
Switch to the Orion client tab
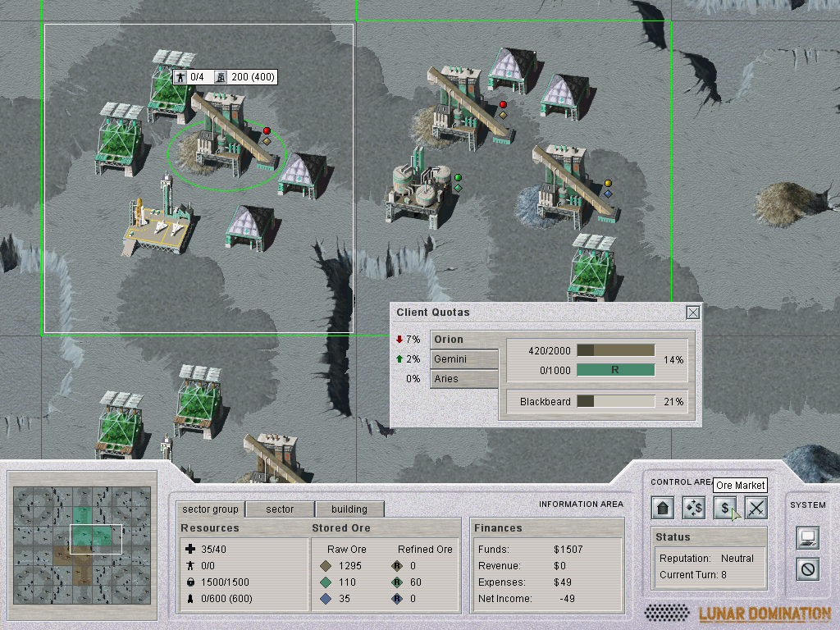(x=464, y=340)
